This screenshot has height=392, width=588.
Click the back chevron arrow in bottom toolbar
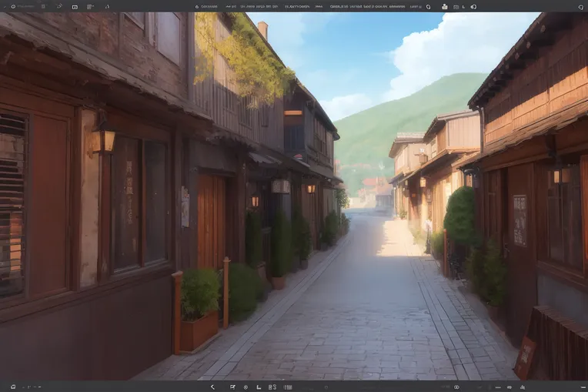212,387
